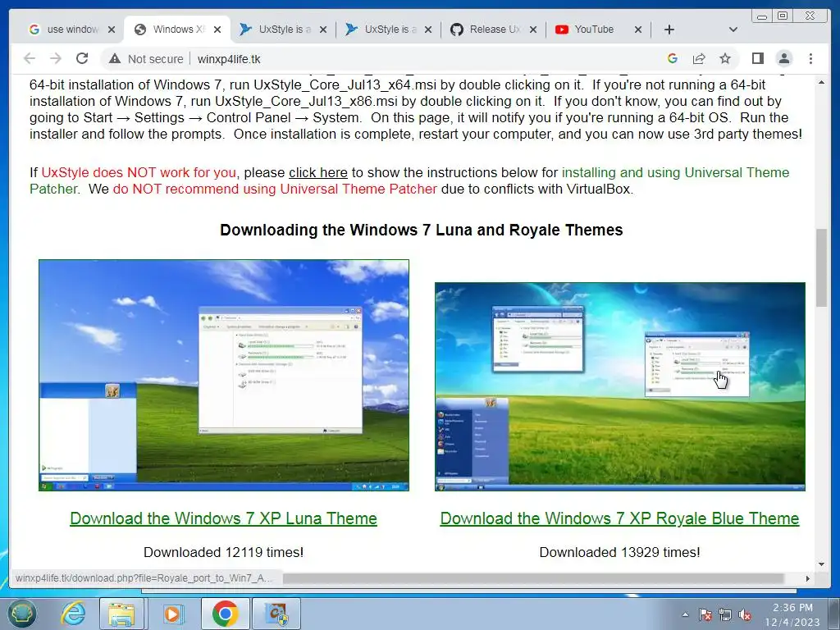Show hidden system tray icons
Image resolution: width=840 pixels, height=630 pixels.
(685, 614)
